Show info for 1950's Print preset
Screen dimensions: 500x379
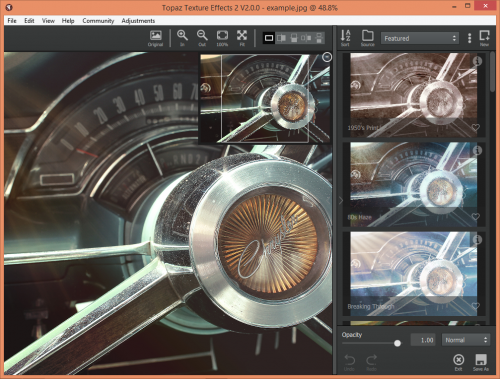pyautogui.click(x=477, y=61)
